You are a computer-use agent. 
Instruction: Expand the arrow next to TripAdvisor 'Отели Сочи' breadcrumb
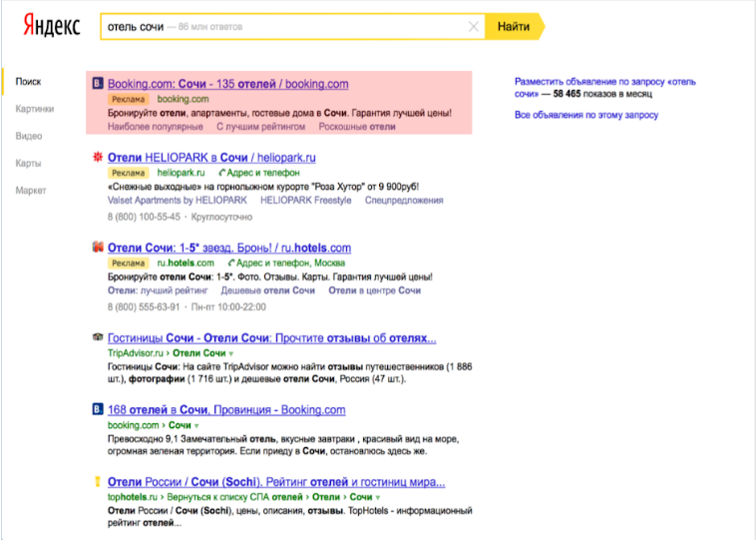(231, 354)
